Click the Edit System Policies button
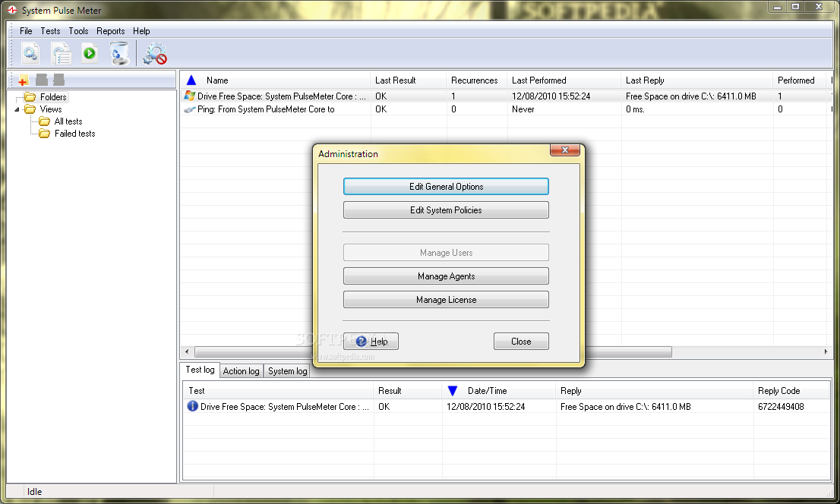Viewport: 840px width, 504px height. [446, 210]
